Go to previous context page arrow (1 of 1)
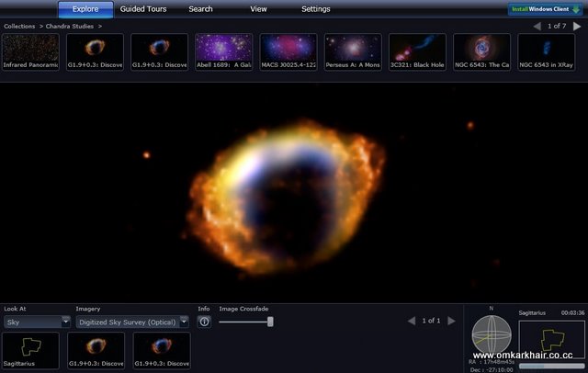Viewport: 588px width, 373px height. [412, 321]
